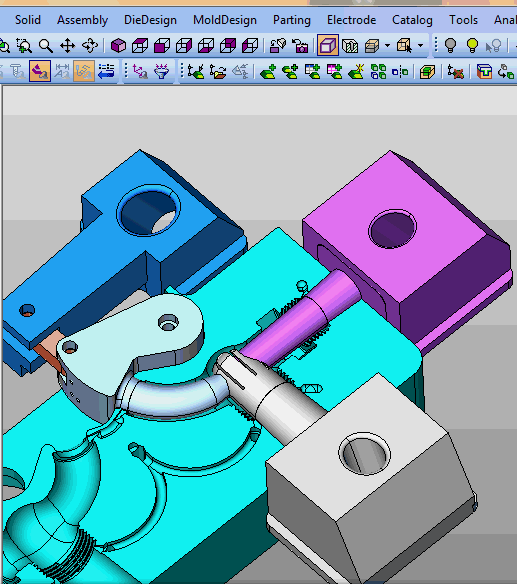Select the zoom magnifier tool
517x584 pixels.
pyautogui.click(x=46, y=46)
